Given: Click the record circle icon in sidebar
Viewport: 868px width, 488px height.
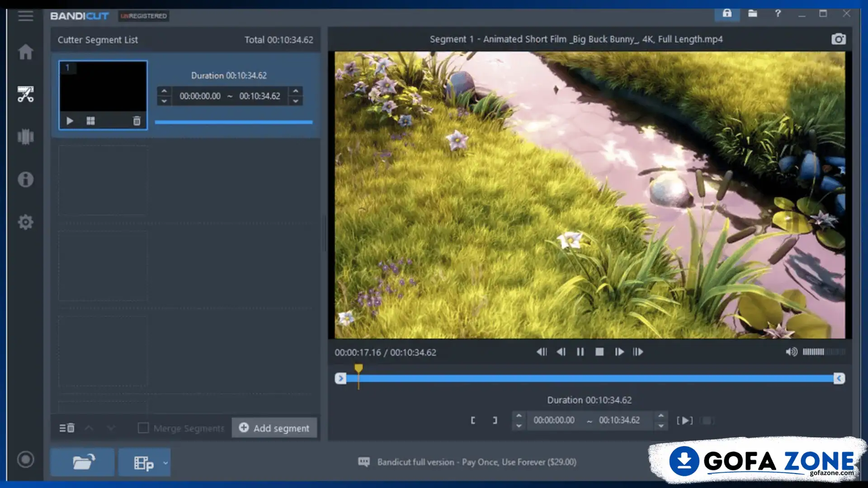Looking at the screenshot, I should (x=25, y=460).
